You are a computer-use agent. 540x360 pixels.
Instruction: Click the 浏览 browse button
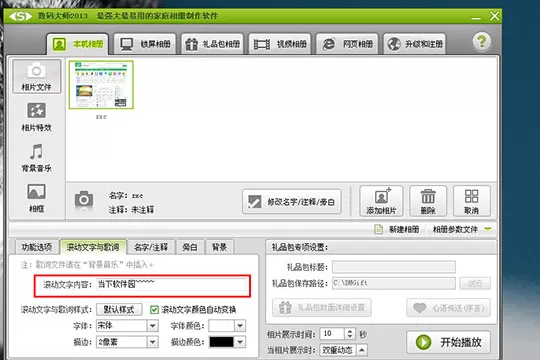pyautogui.click(x=475, y=284)
